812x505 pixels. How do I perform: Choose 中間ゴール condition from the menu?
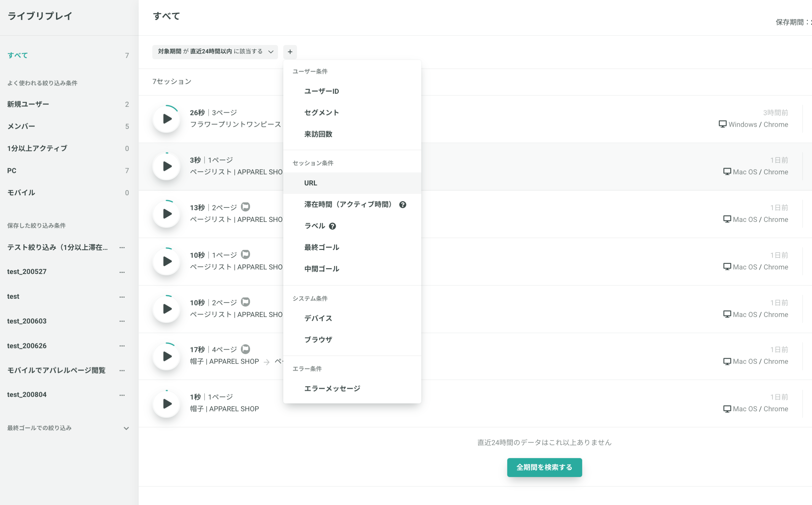tap(352, 269)
